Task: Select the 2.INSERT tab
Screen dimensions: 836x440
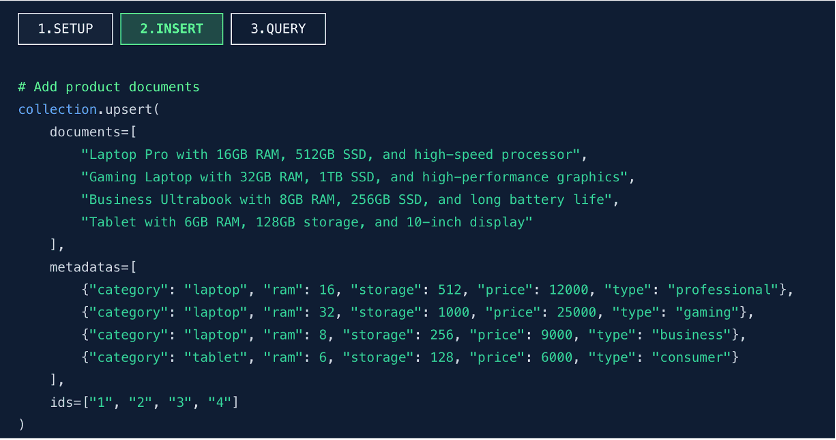Action: click(171, 29)
